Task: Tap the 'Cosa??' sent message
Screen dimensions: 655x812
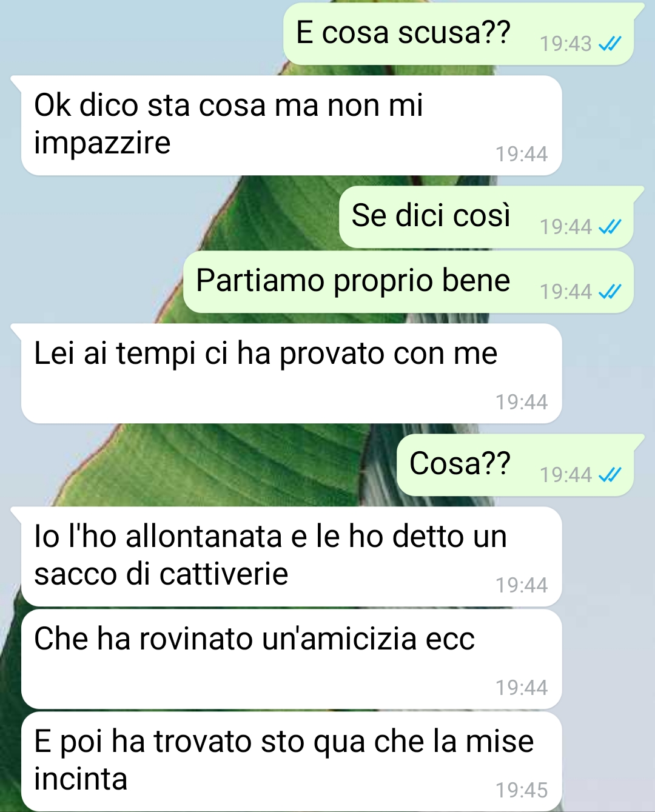Action: 516,465
